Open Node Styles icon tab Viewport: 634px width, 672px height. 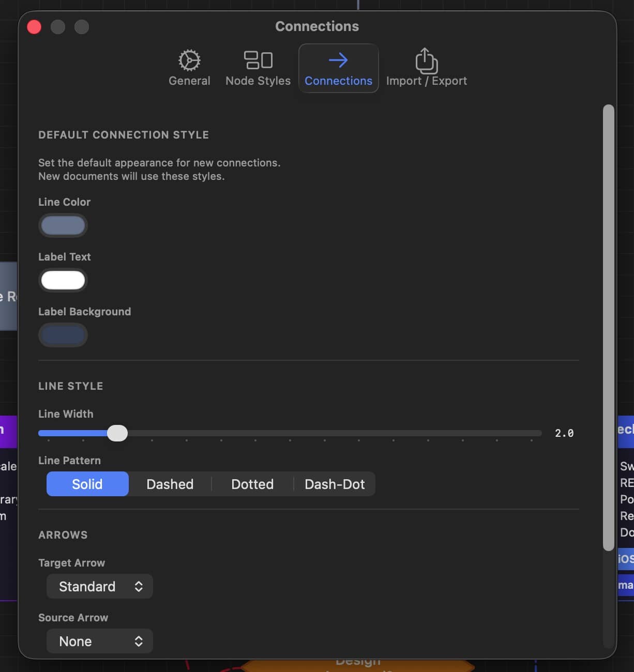(x=258, y=60)
